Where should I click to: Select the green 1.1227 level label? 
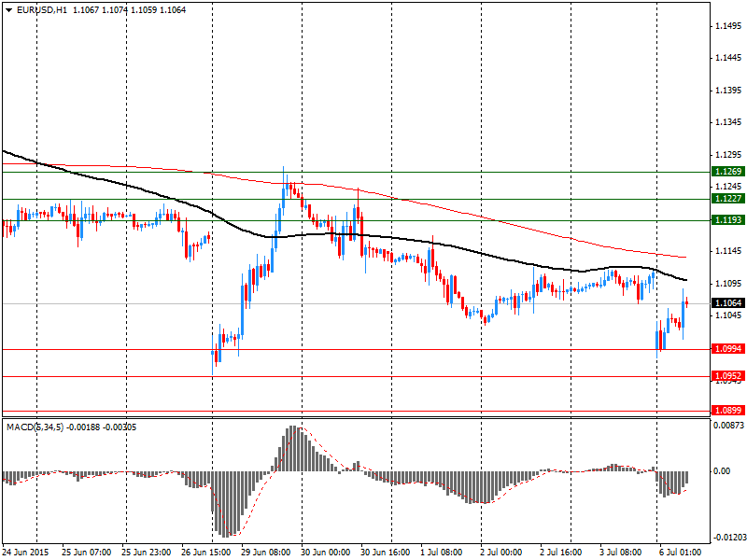click(x=727, y=199)
